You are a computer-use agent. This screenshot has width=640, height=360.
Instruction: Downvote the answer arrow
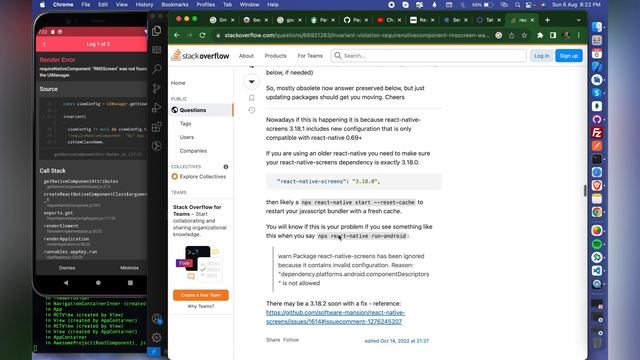click(252, 82)
